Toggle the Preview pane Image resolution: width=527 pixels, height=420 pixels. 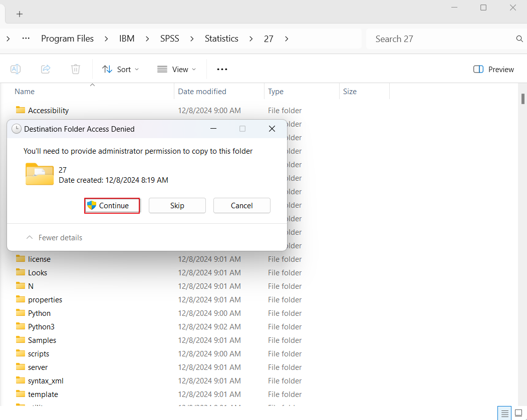point(493,70)
